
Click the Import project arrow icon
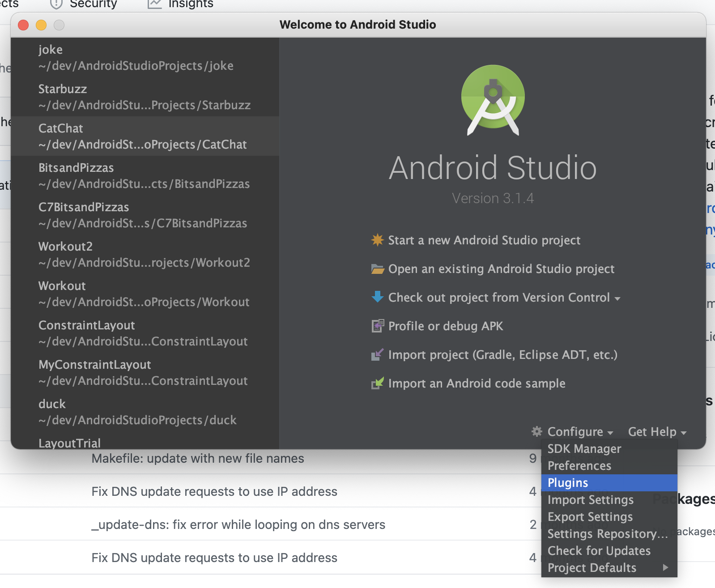click(x=378, y=354)
